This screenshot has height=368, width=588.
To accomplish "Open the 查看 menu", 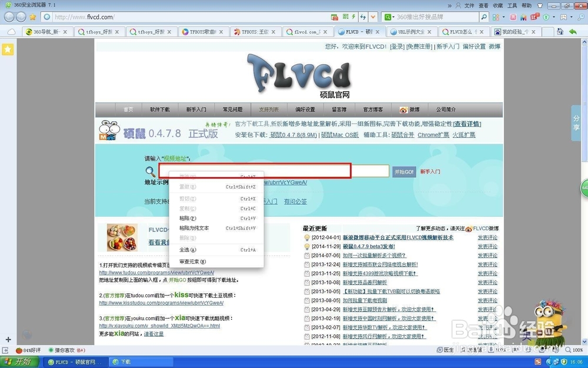I will point(483,5).
